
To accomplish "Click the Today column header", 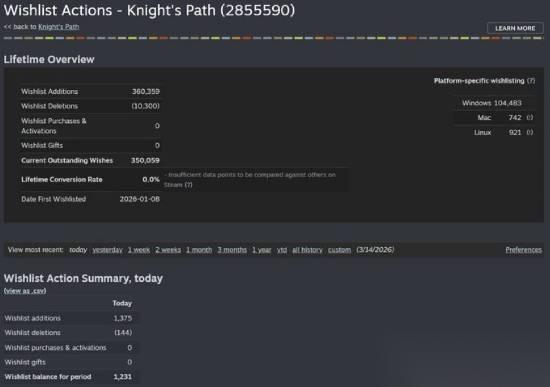I will point(122,303).
